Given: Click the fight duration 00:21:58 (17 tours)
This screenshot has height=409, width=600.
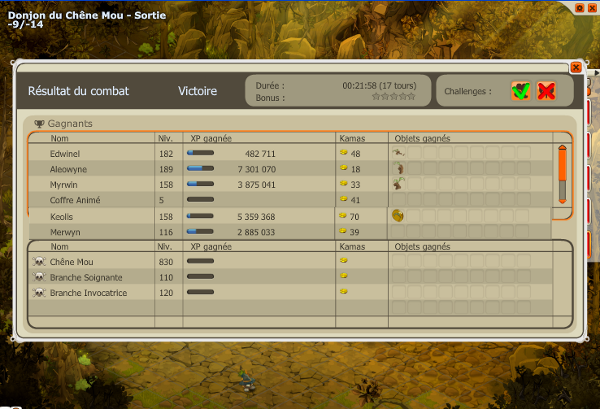Looking at the screenshot, I should (x=379, y=86).
